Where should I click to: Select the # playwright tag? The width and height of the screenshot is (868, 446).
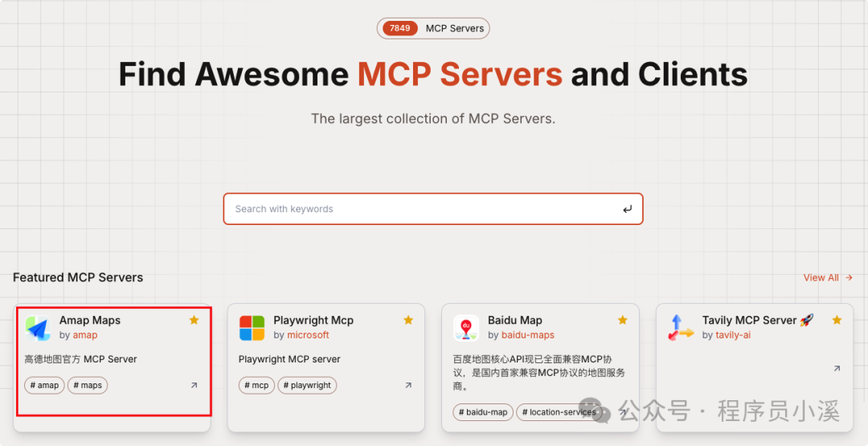click(x=307, y=385)
